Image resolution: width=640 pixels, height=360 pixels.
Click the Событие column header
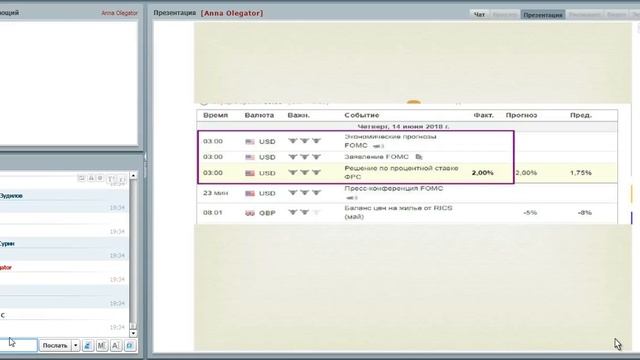(362, 115)
